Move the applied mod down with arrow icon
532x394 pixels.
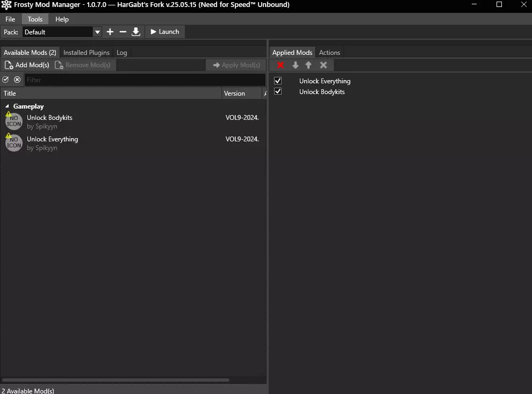click(x=295, y=65)
